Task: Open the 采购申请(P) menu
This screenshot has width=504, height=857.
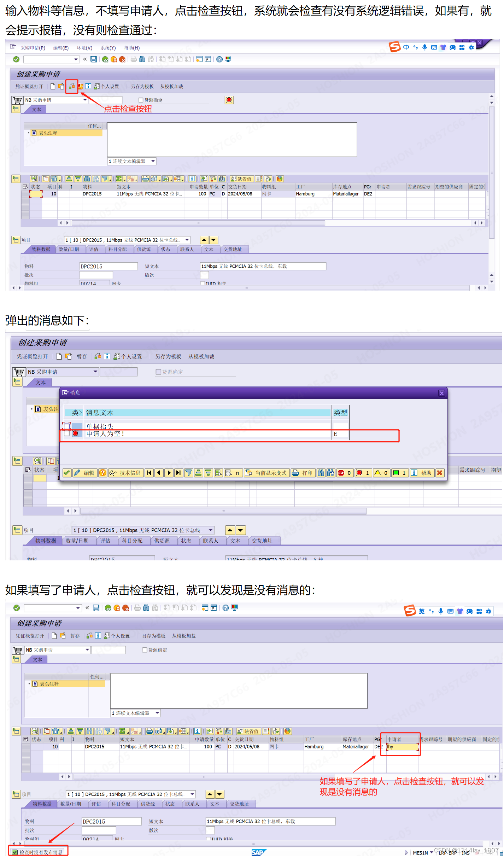Action: [33, 48]
